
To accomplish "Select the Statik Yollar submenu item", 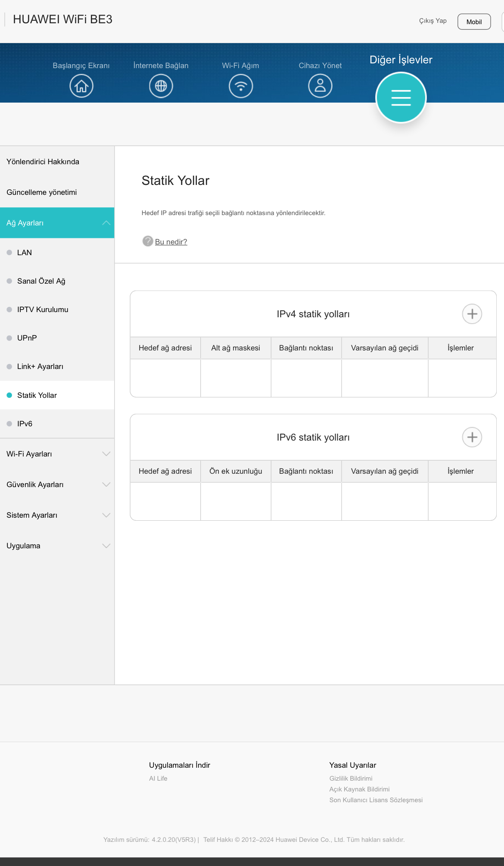I will click(57, 395).
